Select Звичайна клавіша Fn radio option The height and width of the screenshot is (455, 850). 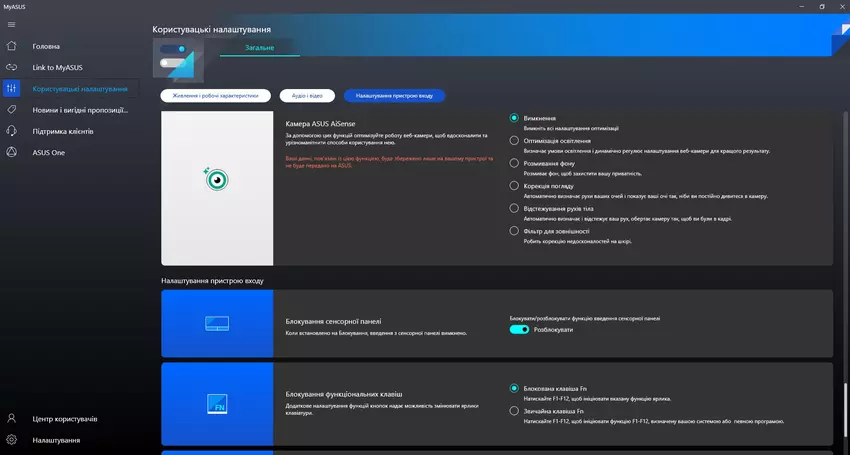click(514, 411)
